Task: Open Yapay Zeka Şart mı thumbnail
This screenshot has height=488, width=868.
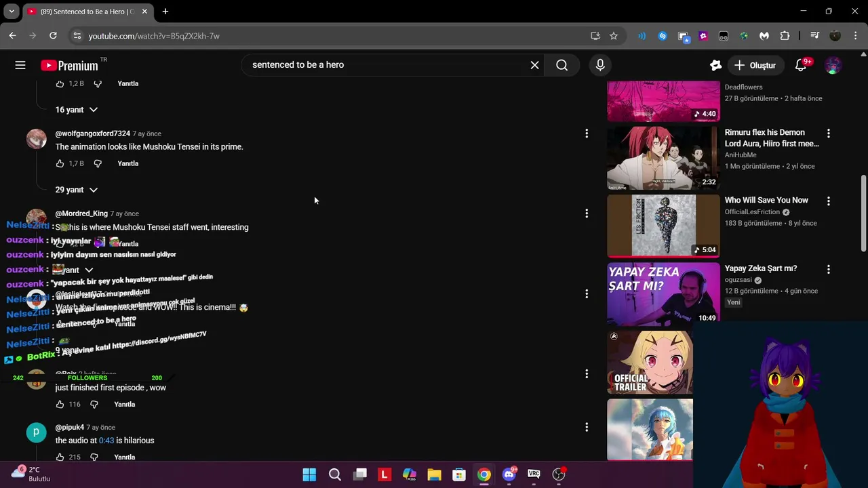Action: click(663, 293)
